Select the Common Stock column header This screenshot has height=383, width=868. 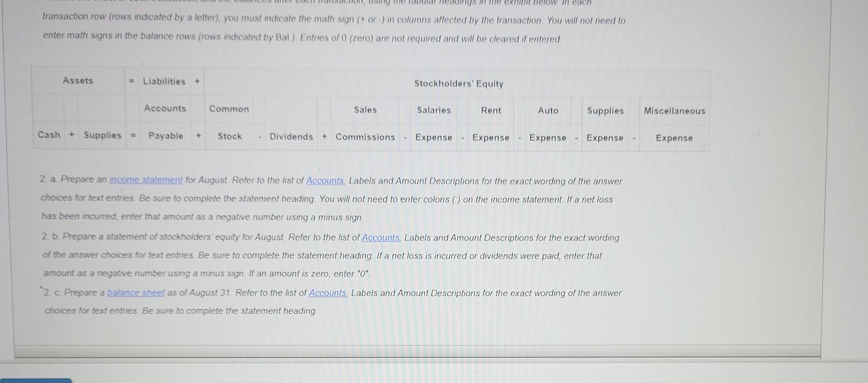229,122
